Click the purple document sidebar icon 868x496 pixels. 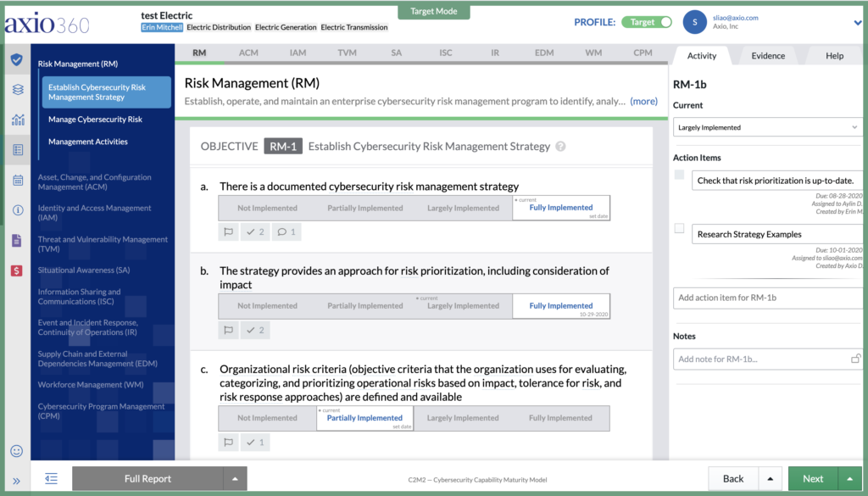point(17,240)
